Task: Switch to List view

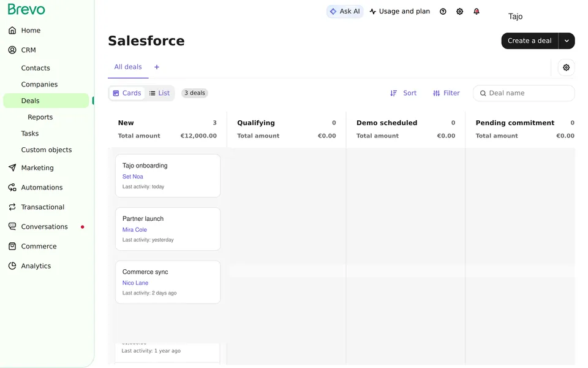Action: click(x=159, y=93)
